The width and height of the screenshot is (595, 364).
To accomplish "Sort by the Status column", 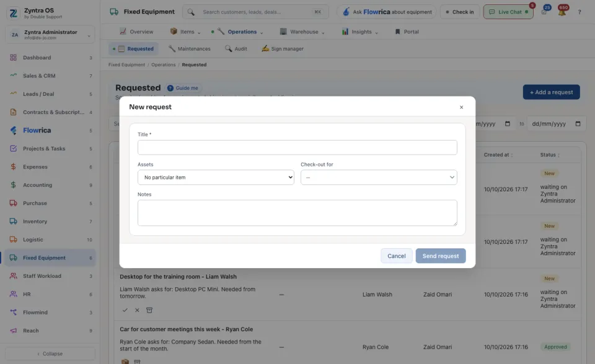I will 550,155.
